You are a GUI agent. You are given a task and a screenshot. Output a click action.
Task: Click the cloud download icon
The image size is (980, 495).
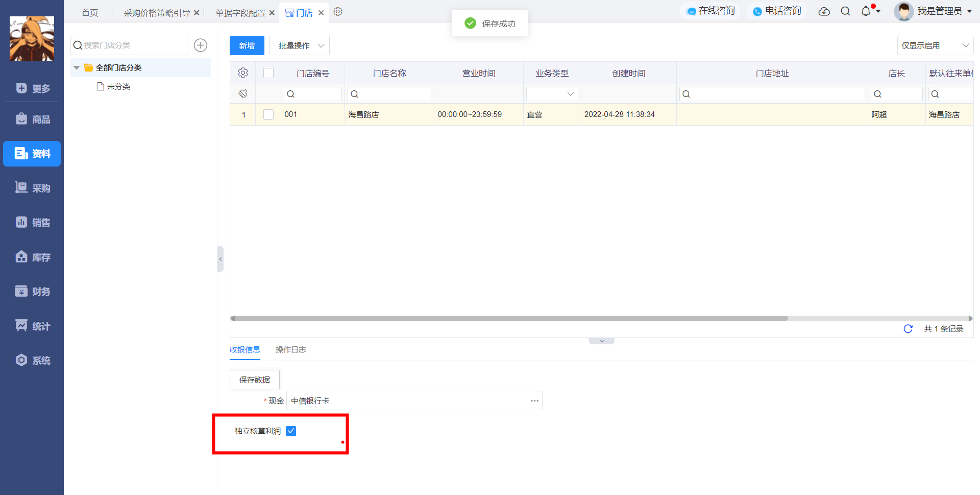[824, 11]
